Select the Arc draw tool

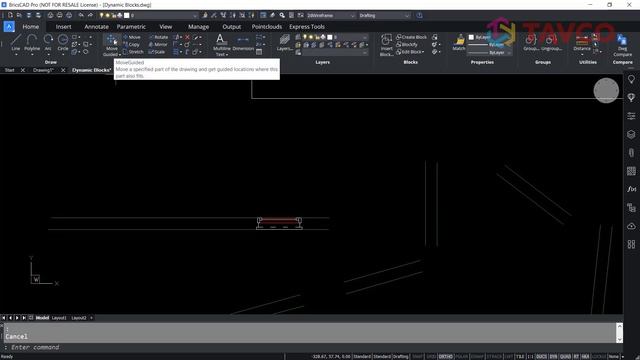(x=48, y=43)
